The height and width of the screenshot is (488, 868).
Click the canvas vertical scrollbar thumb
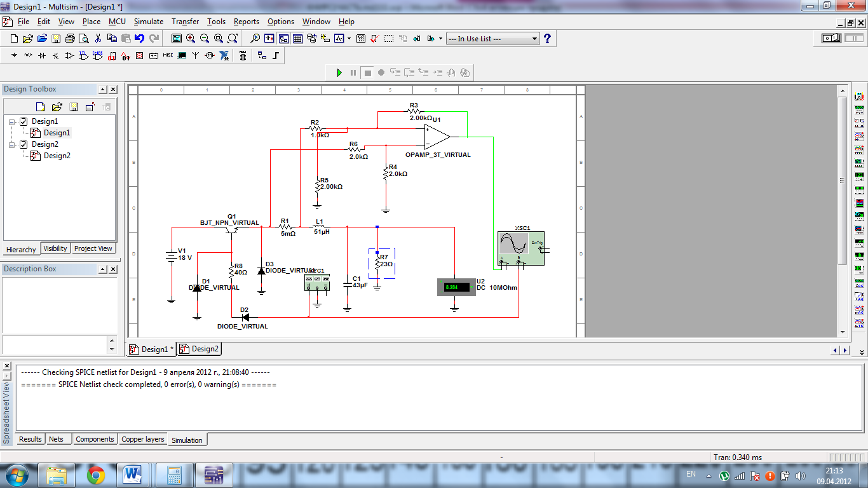point(843,179)
